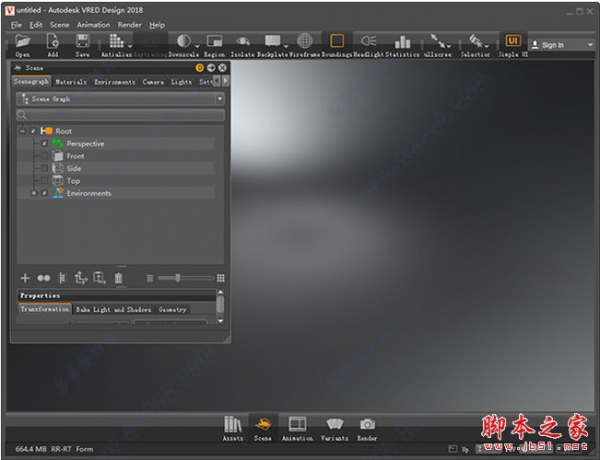Click the Selection tool icon
The height and width of the screenshot is (460, 600).
pos(476,40)
